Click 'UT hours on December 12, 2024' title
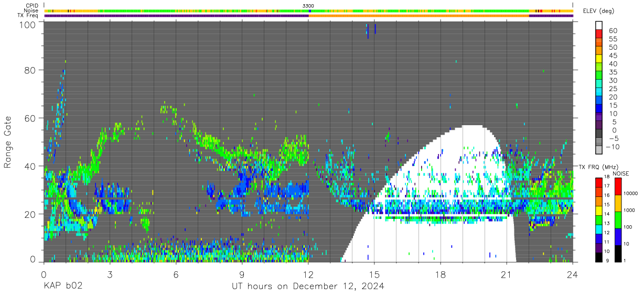644x297 pixels. pyautogui.click(x=308, y=287)
